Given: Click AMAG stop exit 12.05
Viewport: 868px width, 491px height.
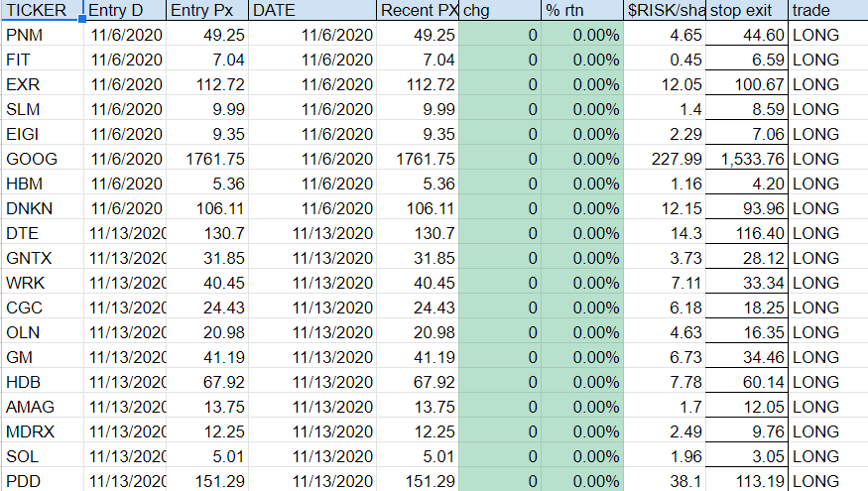Looking at the screenshot, I should pos(747,407).
